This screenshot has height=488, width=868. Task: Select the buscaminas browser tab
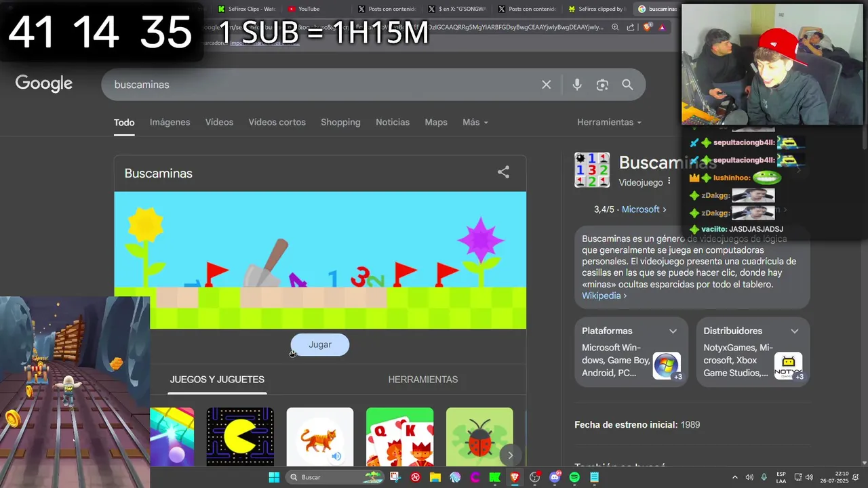[x=656, y=9]
